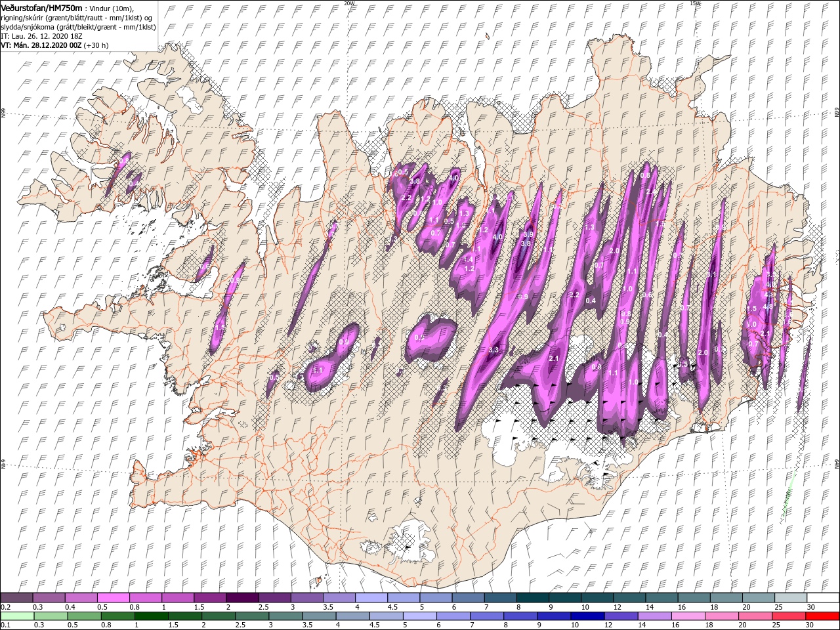This screenshot has width=840, height=630.
Task: Click the upper legend swatch labeled 0.2
Action: click(16, 598)
